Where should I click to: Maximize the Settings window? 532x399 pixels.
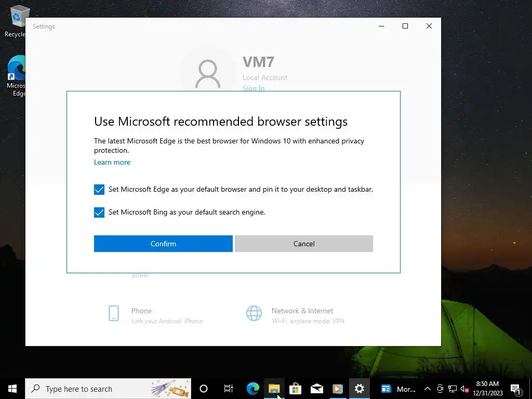pyautogui.click(x=405, y=26)
